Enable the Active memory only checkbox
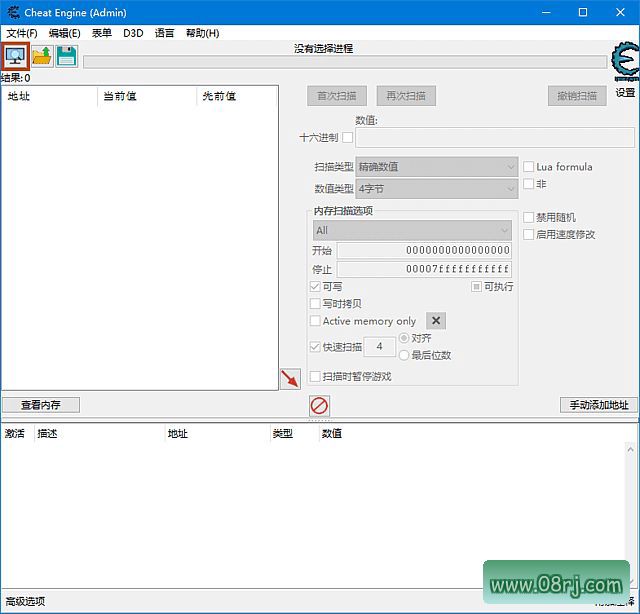This screenshot has width=640, height=614. 315,321
